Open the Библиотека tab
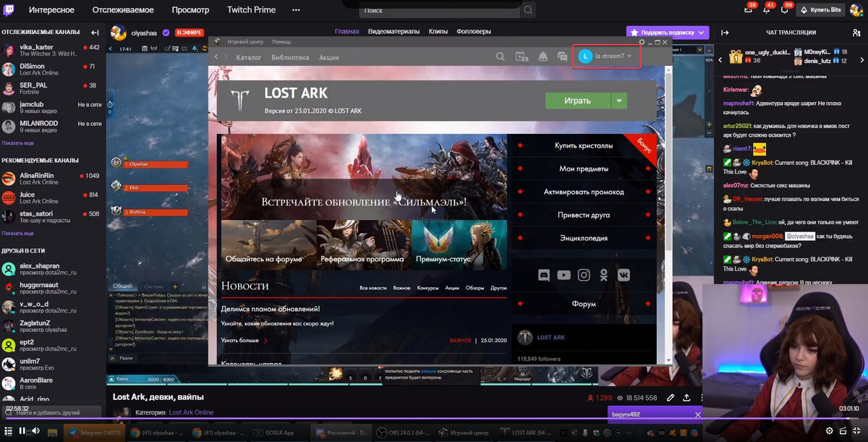 tap(290, 57)
